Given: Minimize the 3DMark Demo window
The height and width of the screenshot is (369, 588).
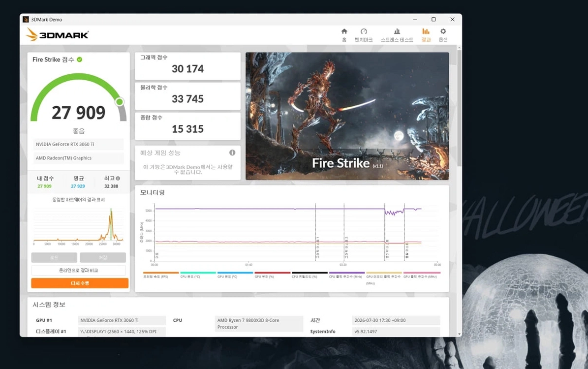Looking at the screenshot, I should (415, 20).
